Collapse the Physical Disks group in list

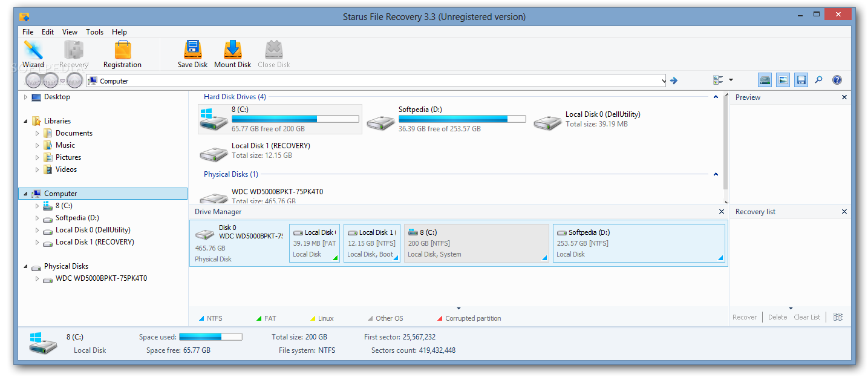(x=716, y=174)
